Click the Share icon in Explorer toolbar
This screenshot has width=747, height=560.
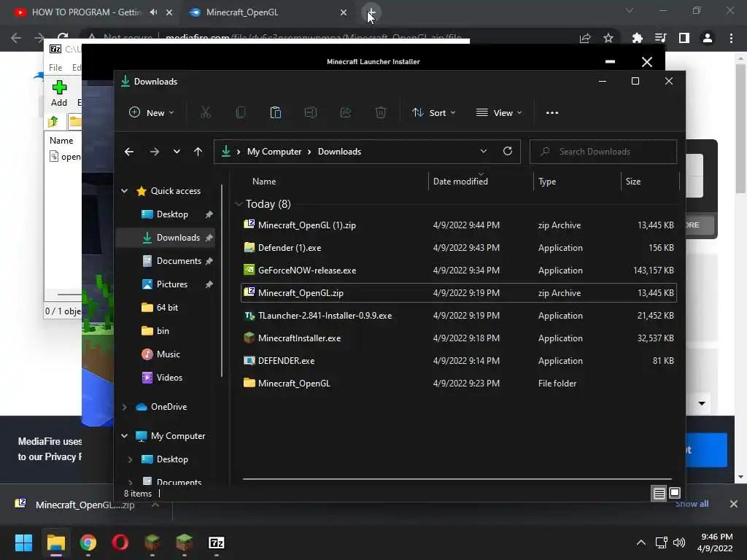(346, 113)
